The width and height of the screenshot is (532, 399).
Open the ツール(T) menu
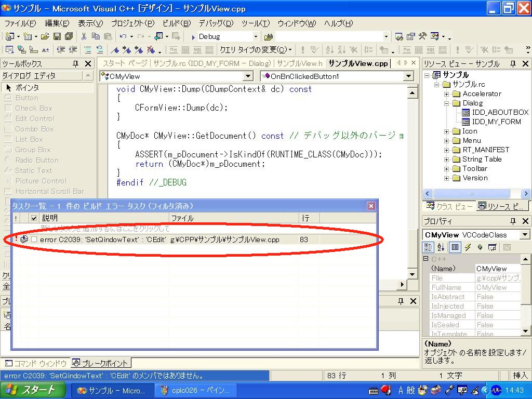click(256, 23)
